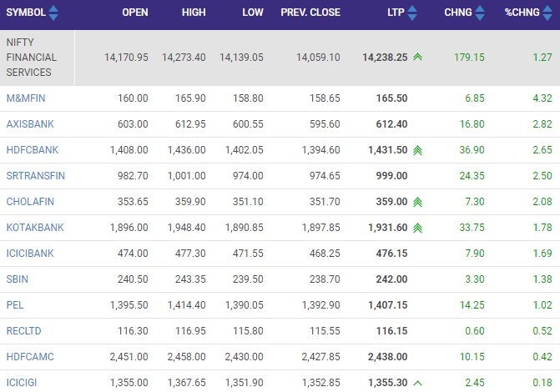Open the ICICIBANK stock link
This screenshot has width=560, height=392.
(30, 254)
